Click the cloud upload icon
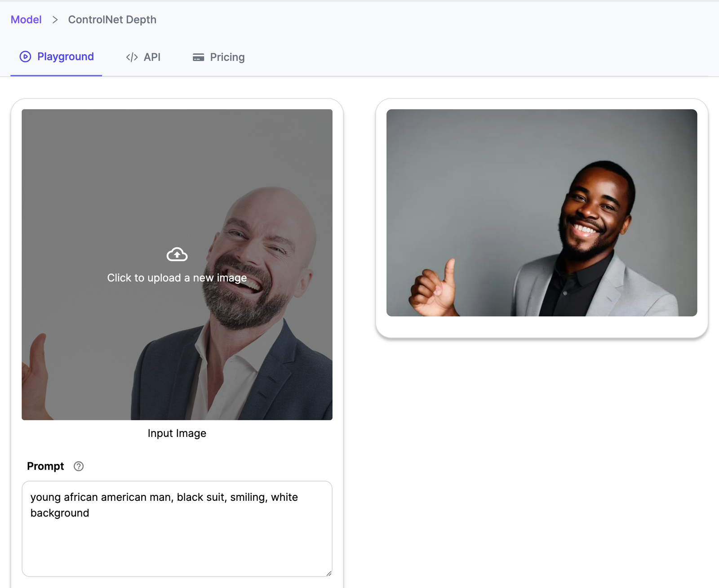 (177, 254)
